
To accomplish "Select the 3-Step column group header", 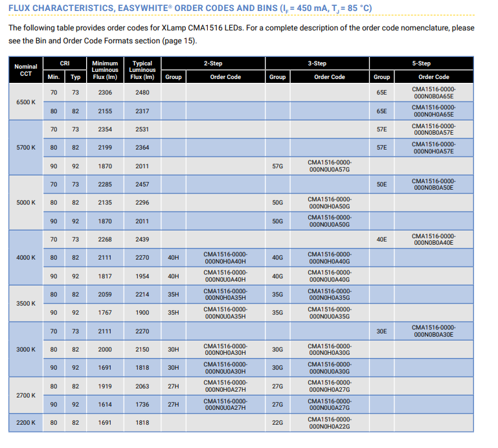I will (x=317, y=63).
